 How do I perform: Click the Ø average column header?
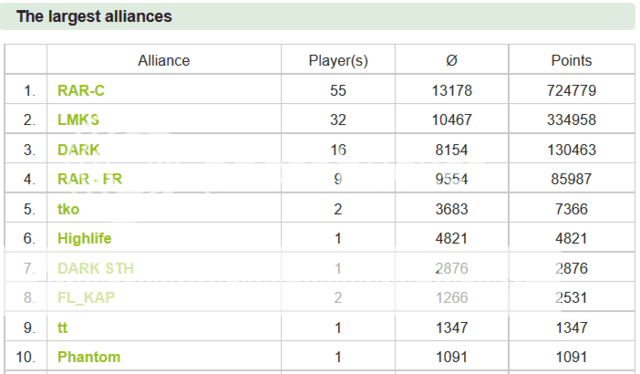click(x=451, y=60)
